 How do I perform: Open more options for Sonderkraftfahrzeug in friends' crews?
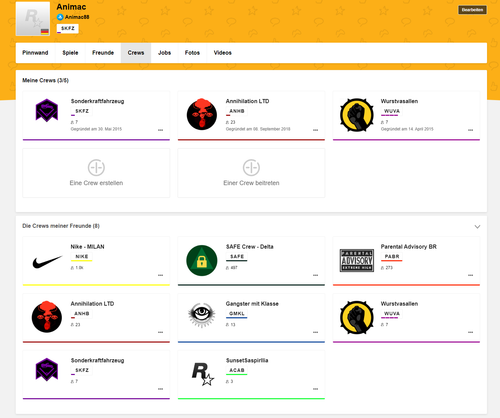[160, 389]
